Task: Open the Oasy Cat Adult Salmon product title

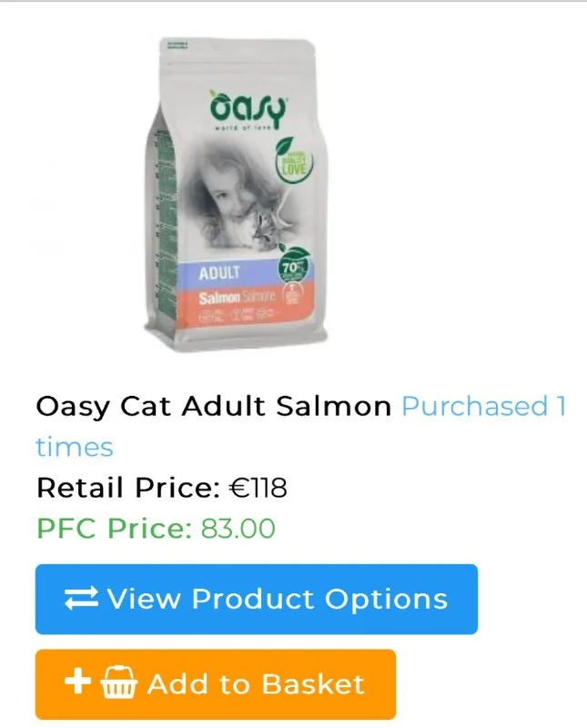Action: (x=214, y=407)
